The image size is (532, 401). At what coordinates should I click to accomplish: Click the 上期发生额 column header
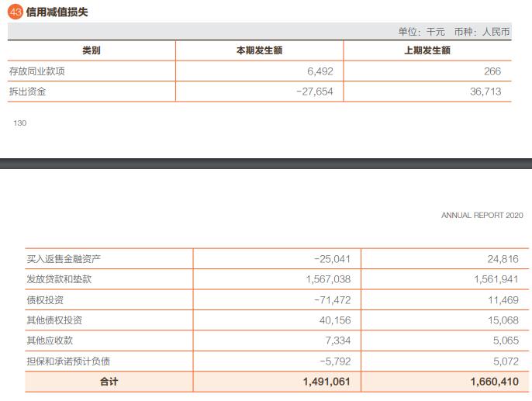pos(427,50)
